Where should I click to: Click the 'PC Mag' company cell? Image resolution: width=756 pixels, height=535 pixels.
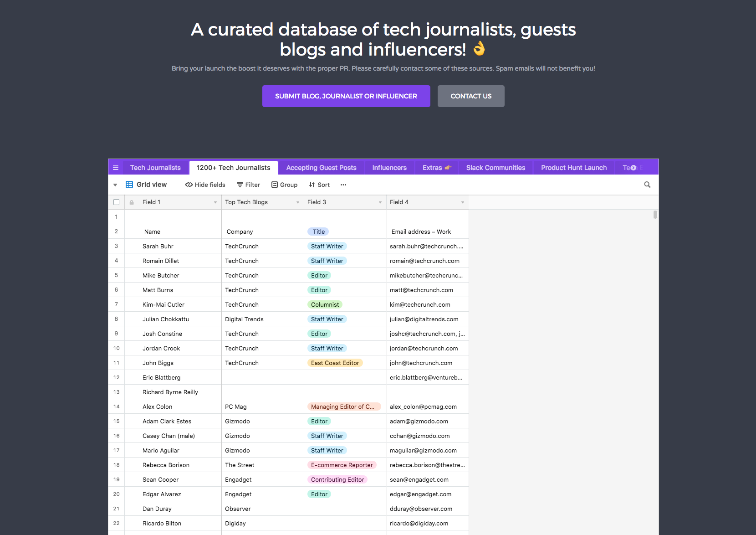click(263, 406)
